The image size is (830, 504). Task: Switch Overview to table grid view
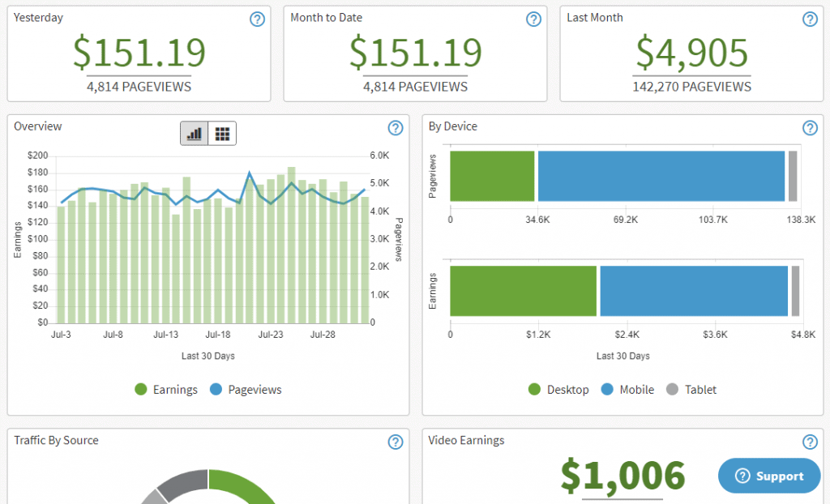[222, 134]
